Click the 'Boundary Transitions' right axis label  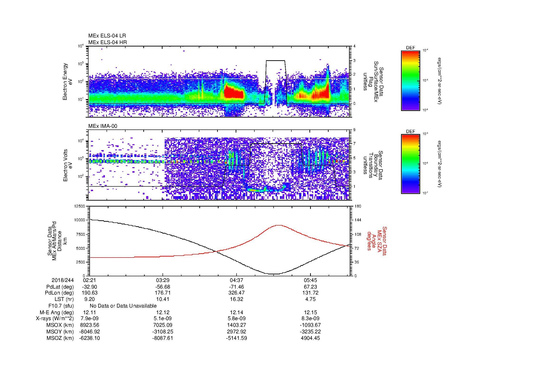click(x=373, y=165)
